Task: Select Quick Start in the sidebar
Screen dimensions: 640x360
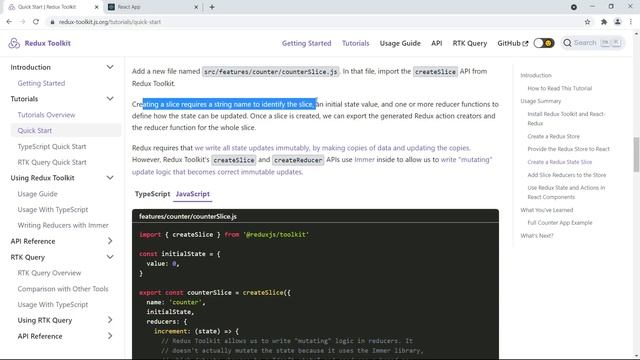Action: pyautogui.click(x=35, y=131)
